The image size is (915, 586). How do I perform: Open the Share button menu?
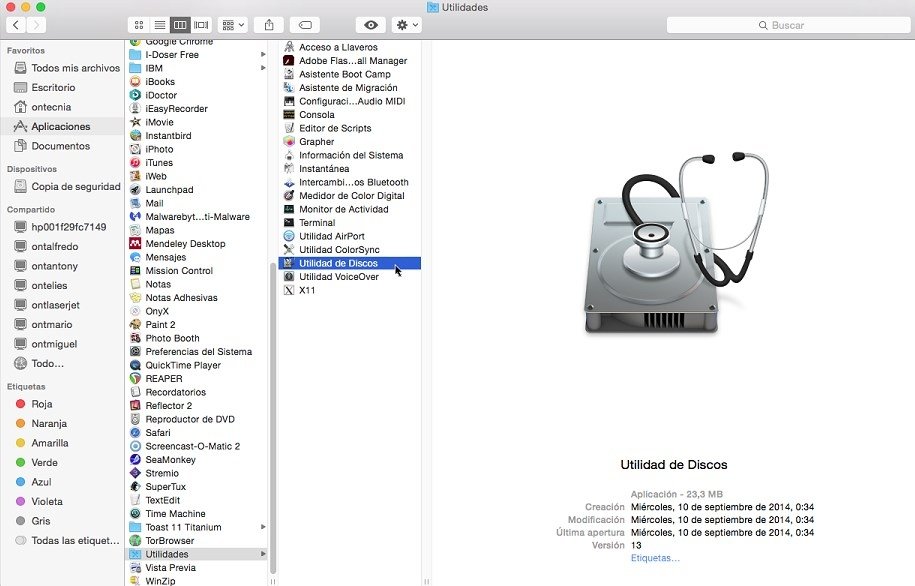click(269, 25)
